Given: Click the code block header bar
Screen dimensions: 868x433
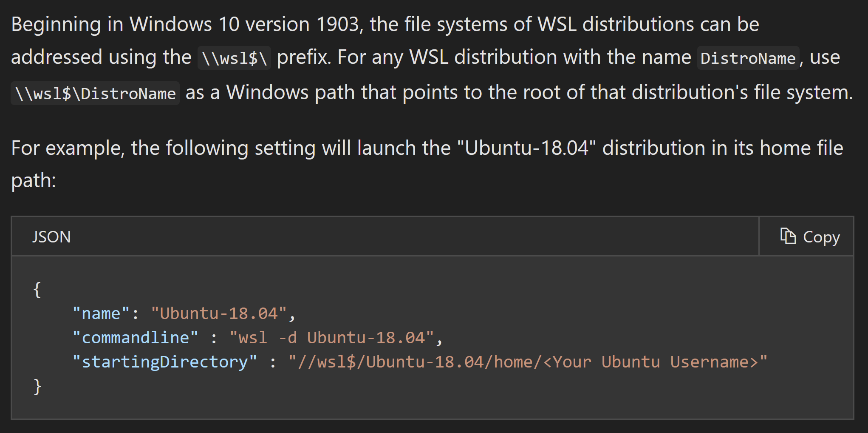Looking at the screenshot, I should coord(382,236).
